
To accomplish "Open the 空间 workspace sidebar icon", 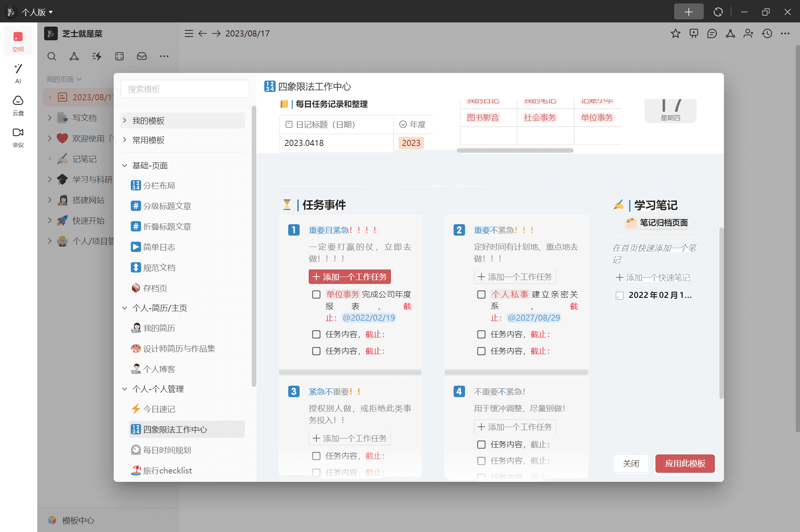I will pos(18,41).
